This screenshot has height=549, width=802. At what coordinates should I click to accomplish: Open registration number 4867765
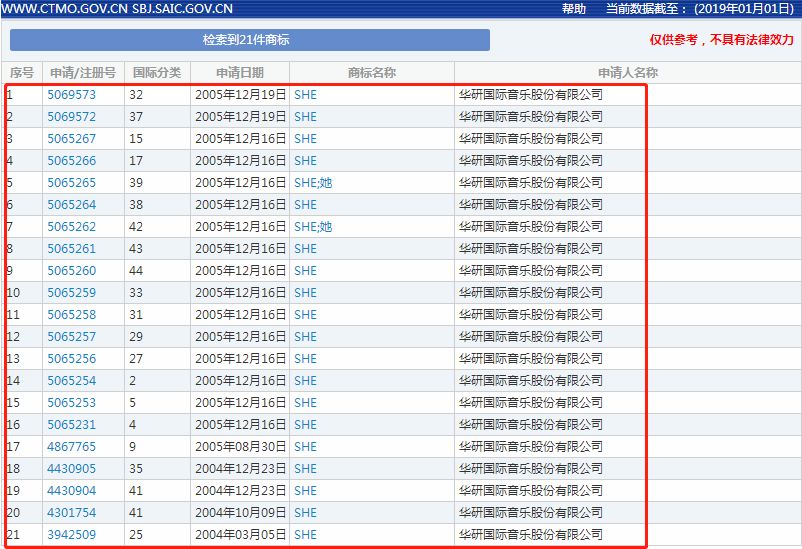point(72,447)
